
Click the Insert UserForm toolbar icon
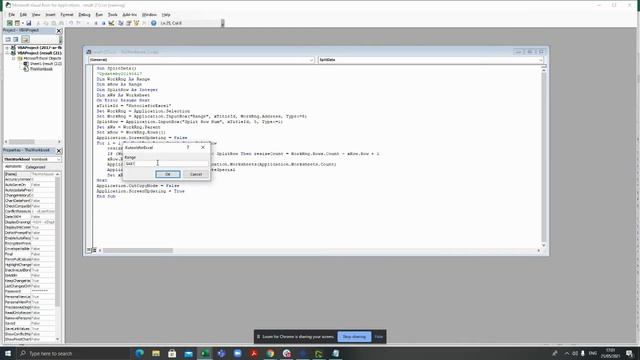click(17, 23)
